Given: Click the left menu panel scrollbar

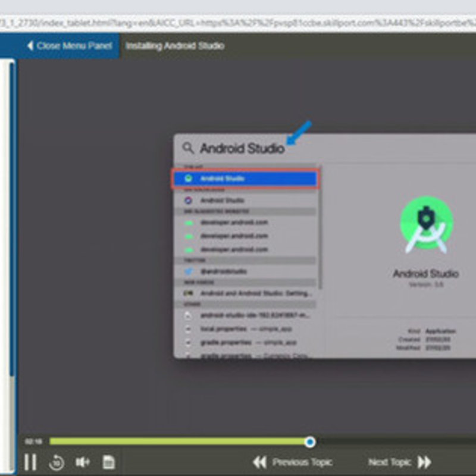Looking at the screenshot, I should [11, 218].
